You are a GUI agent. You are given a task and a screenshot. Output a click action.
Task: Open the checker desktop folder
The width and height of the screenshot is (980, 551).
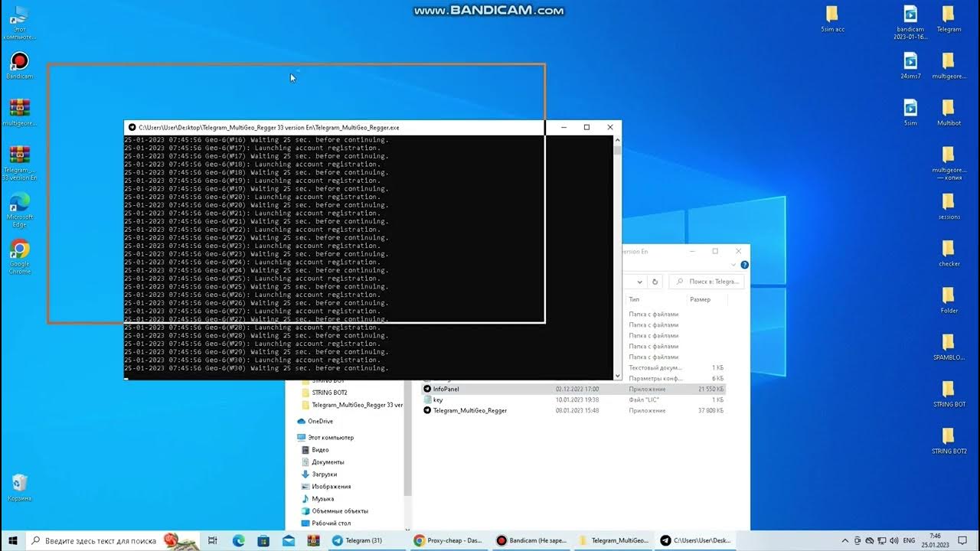click(x=949, y=252)
